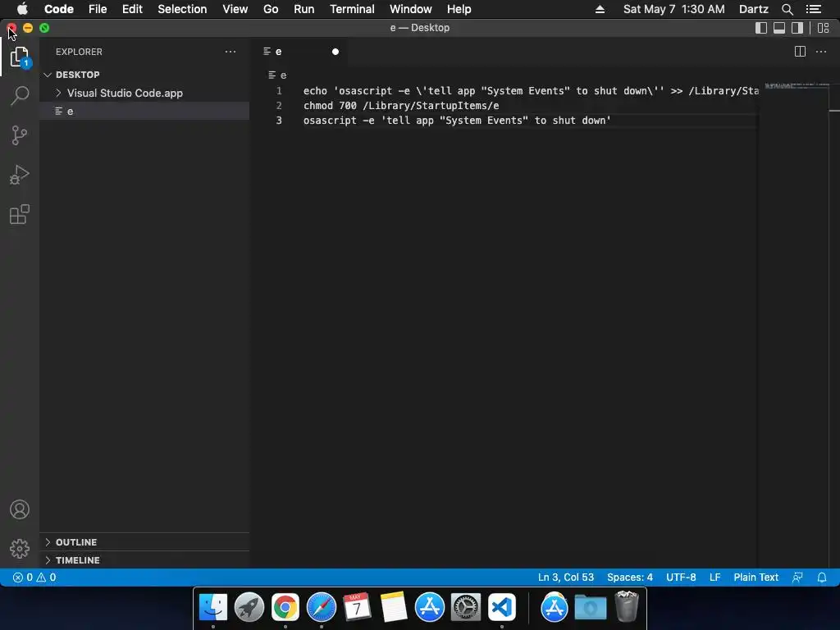
Task: Open Spotlight search in menu bar
Action: pos(787,9)
